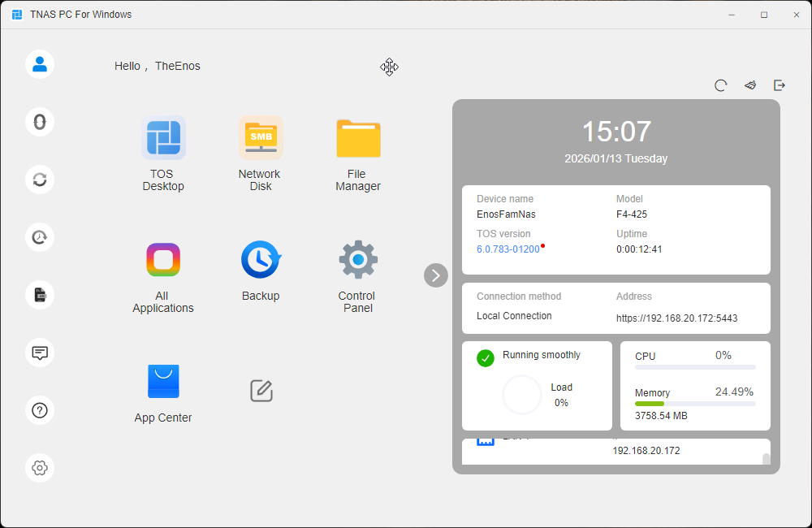
Task: Collapse info panel with chevron arrow
Action: point(436,275)
